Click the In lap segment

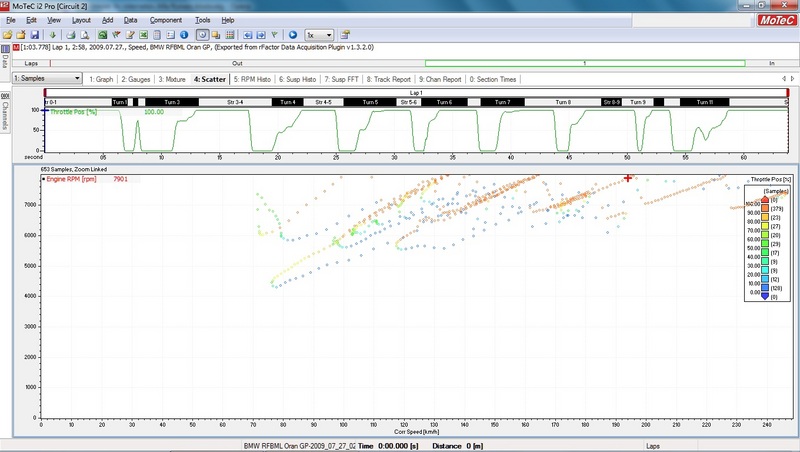pyautogui.click(x=771, y=63)
